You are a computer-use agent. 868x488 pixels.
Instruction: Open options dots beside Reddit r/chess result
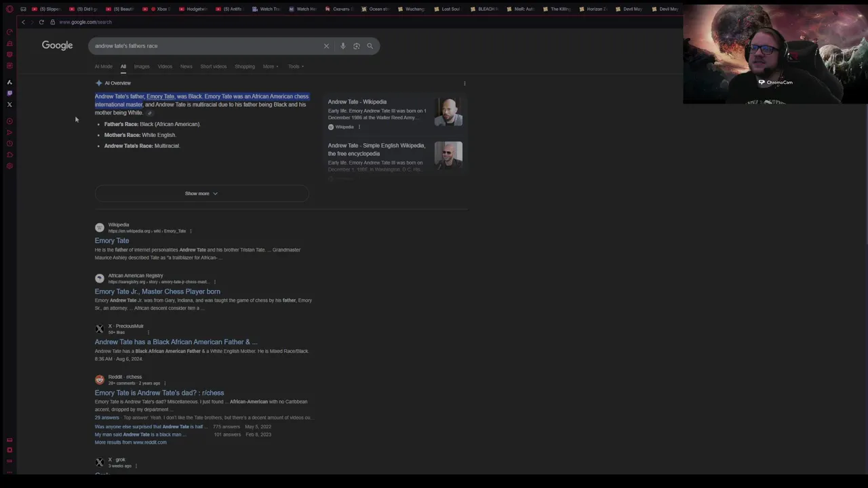165,383
